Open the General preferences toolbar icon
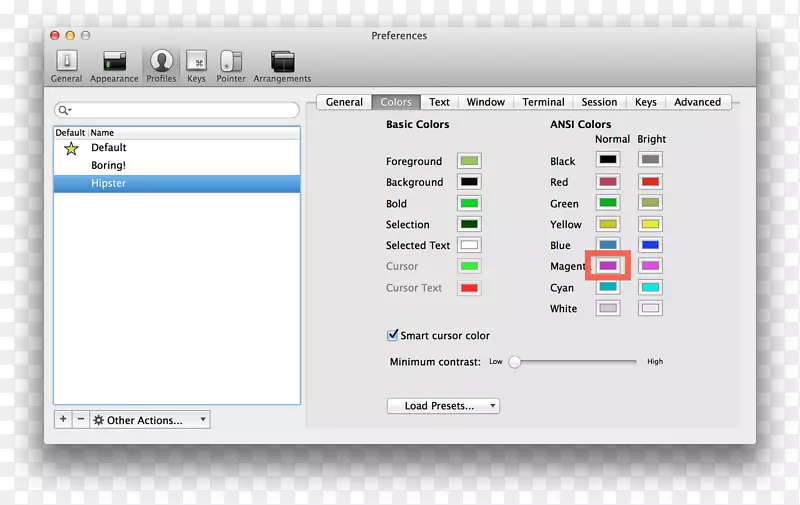800x505 pixels. tap(66, 66)
